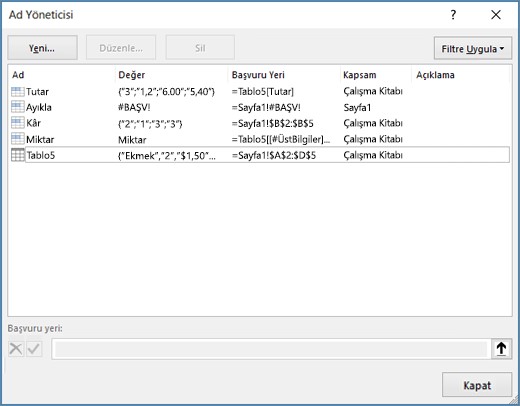This screenshot has width=520, height=406.
Task: Click the Kâr name range icon
Action: (x=18, y=123)
